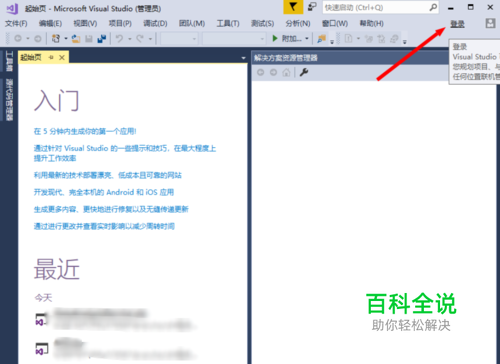Click the Properties wrench icon

click(x=304, y=72)
